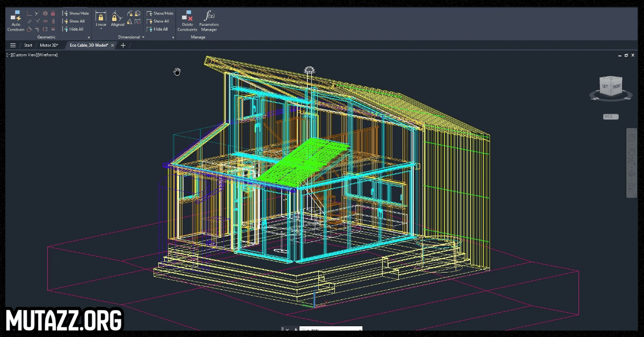The height and width of the screenshot is (337, 644).
Task: Open the Linear constraint dropdown arrow
Action: 101,29
